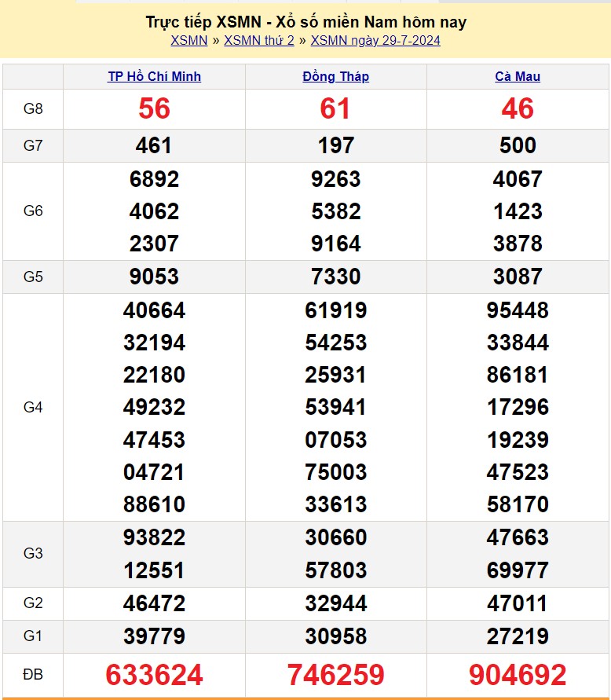Click the G5 number 7330
Image resolution: width=611 pixels, height=700 pixels.
pos(335,277)
